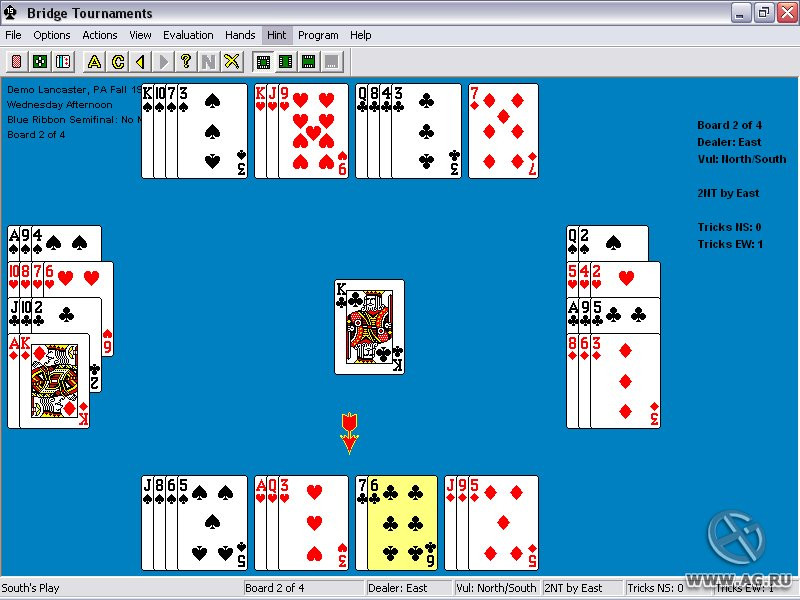
Task: Click the green table with four cards icon
Action: pyautogui.click(x=40, y=62)
